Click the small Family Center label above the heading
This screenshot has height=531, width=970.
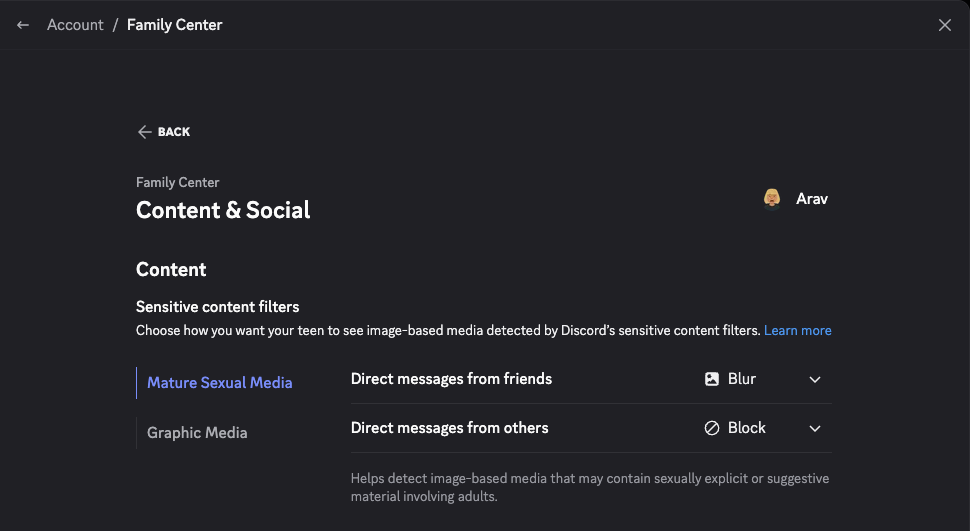[x=178, y=183]
